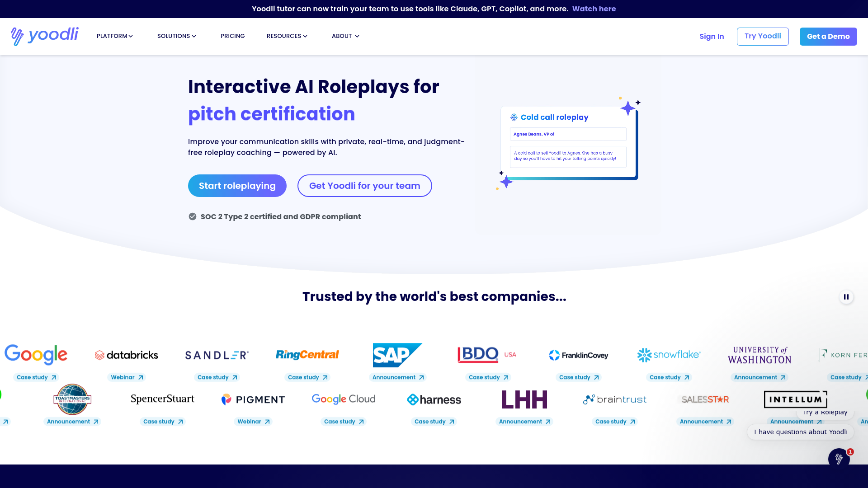Click the Snowflake logo
Image resolution: width=868 pixels, height=488 pixels.
coord(669,355)
